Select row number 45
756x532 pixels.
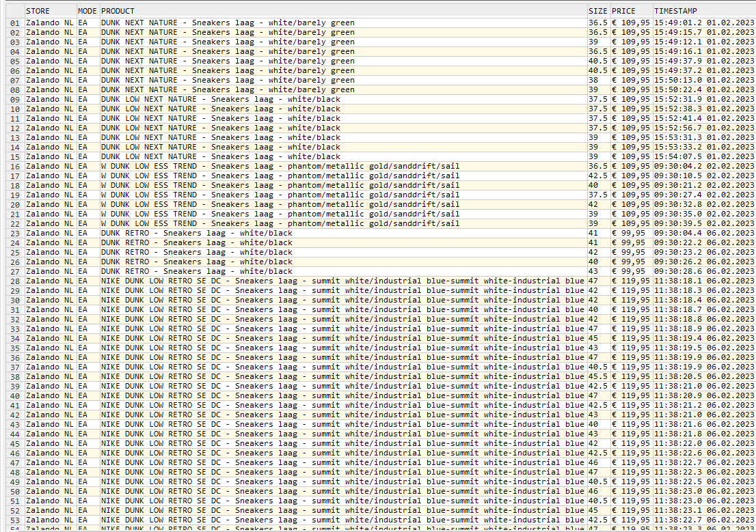15,444
